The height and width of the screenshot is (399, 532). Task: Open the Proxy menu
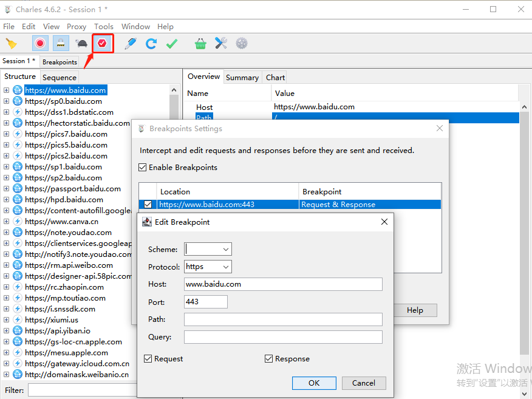coord(77,27)
